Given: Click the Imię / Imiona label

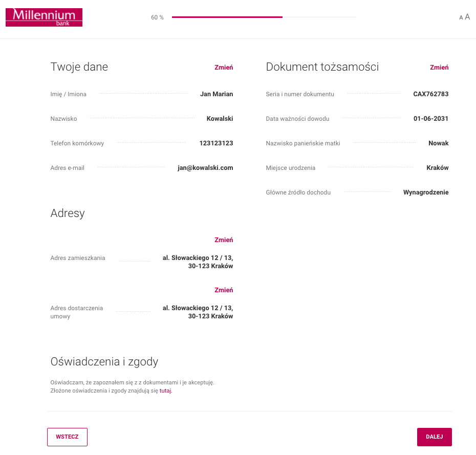Looking at the screenshot, I should pyautogui.click(x=68, y=94).
